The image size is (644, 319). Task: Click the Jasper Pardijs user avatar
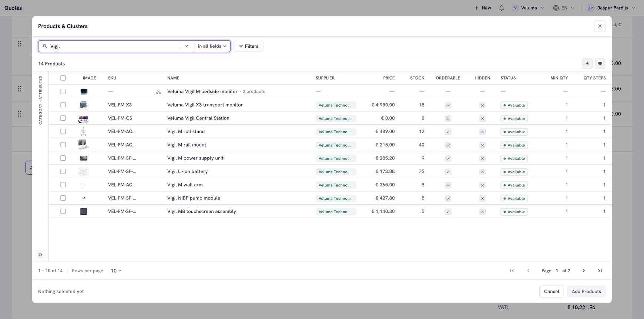590,8
